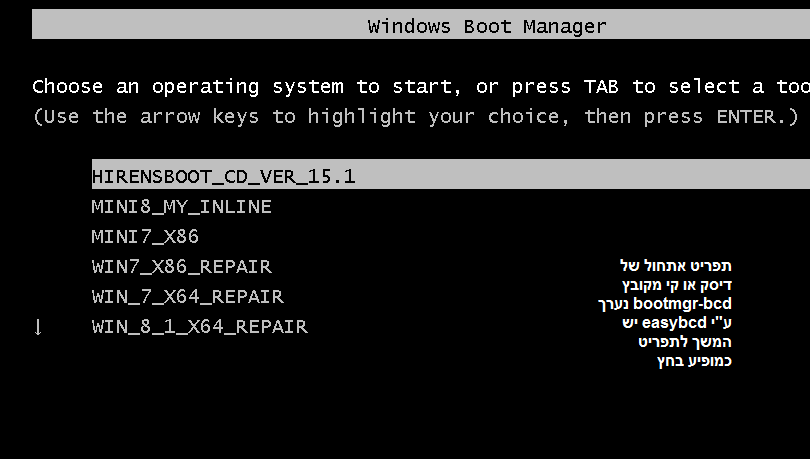Choose the MINI8_MY_INLINE boot option
810x459 pixels.
pyautogui.click(x=181, y=207)
